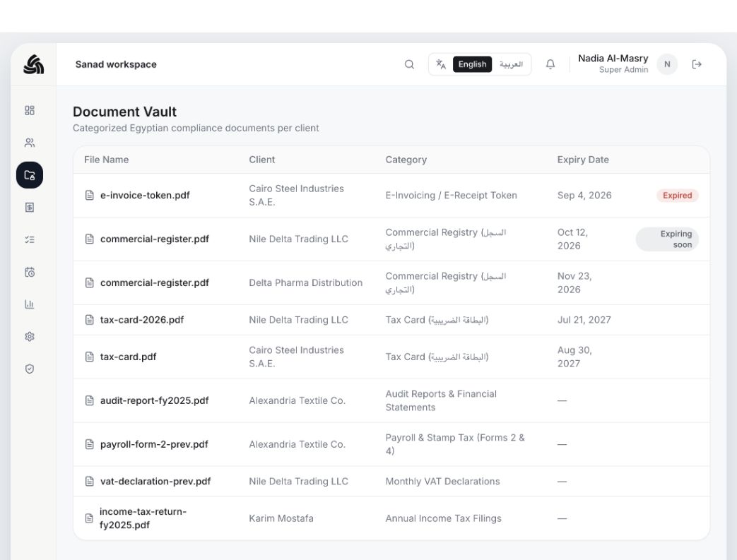Viewport: 737px width, 560px height.
Task: Open the calendar deadlines sidebar icon
Action: [x=30, y=272]
